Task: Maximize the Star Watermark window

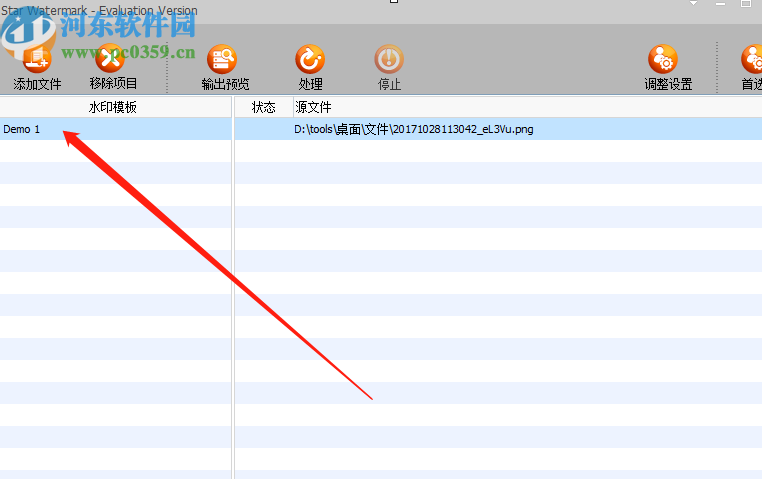Action: (746, 3)
